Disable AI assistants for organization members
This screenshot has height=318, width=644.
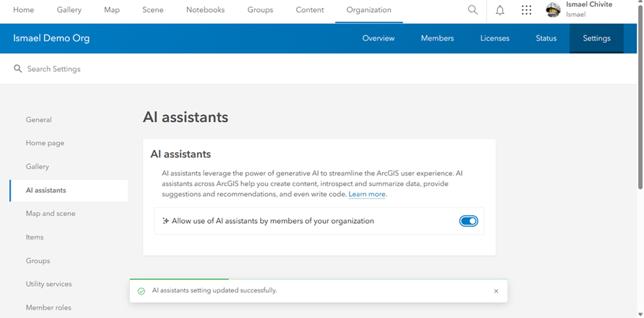[468, 222]
